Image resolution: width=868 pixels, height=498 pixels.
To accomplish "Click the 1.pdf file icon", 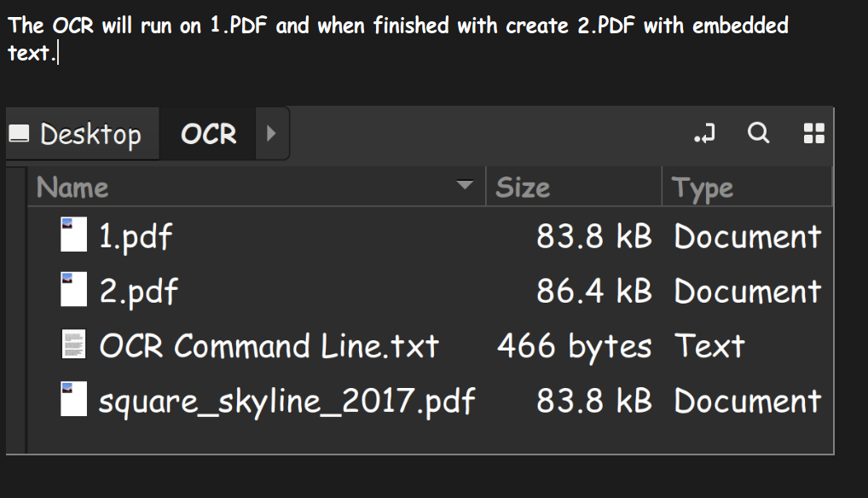I will pos(73,235).
